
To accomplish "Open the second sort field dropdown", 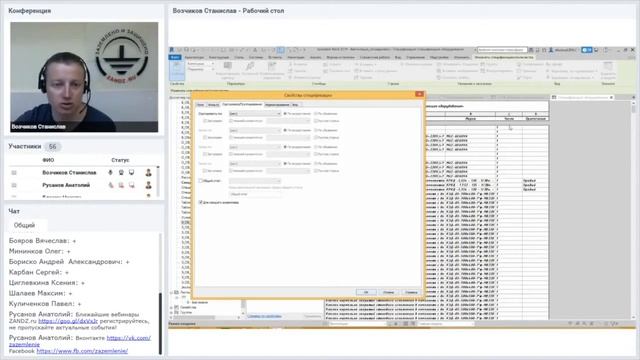I will (x=255, y=130).
